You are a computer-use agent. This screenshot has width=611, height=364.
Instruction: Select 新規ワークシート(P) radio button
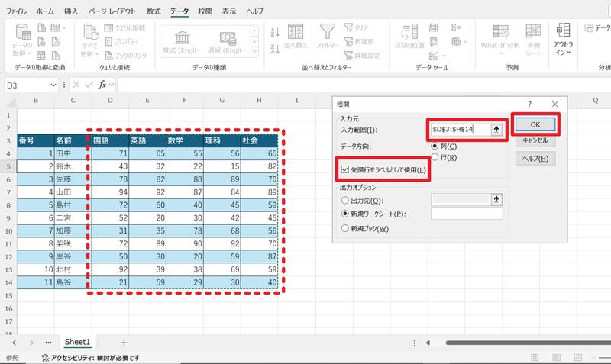(x=345, y=214)
